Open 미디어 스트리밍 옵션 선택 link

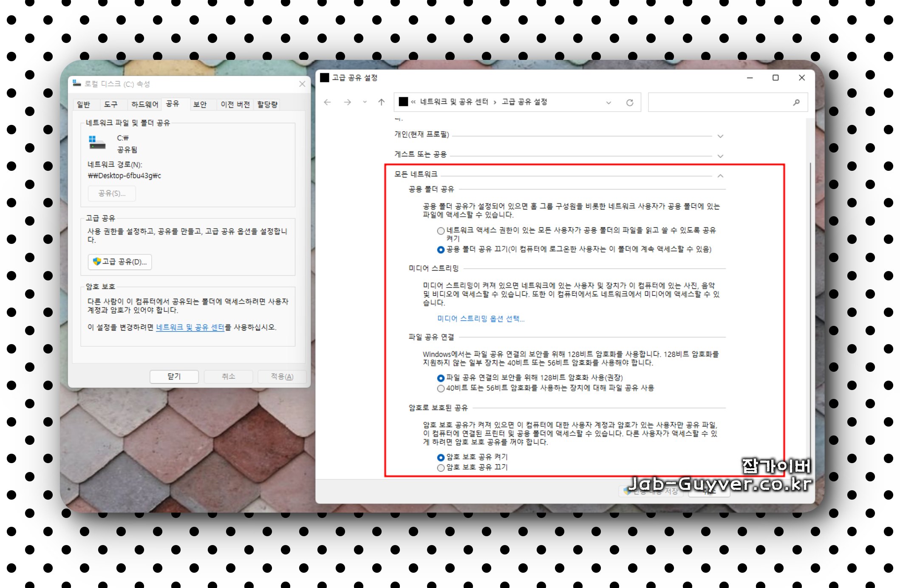(480, 319)
